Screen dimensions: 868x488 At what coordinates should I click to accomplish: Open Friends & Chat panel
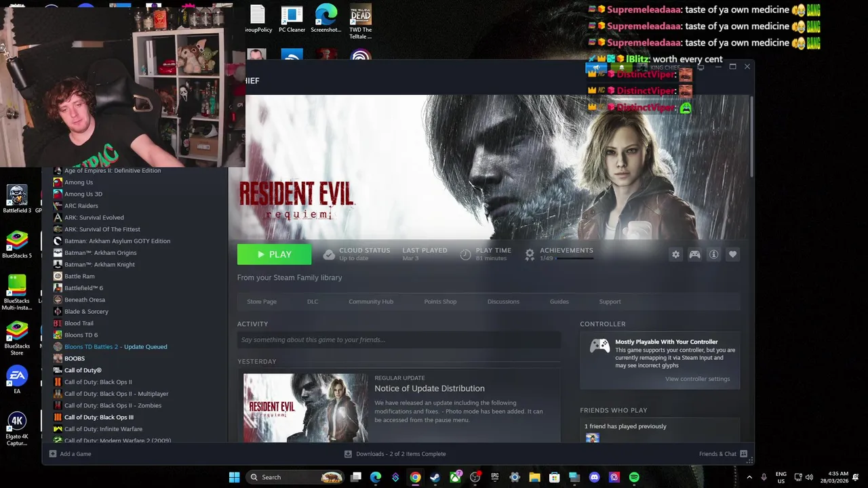(723, 454)
